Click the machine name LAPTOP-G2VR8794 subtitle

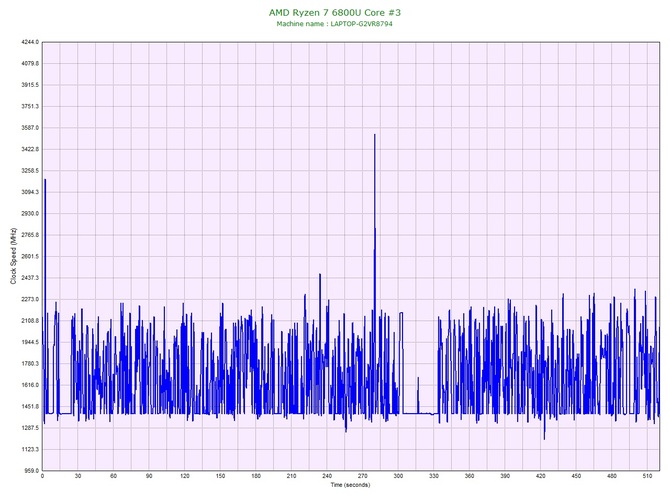click(x=334, y=24)
